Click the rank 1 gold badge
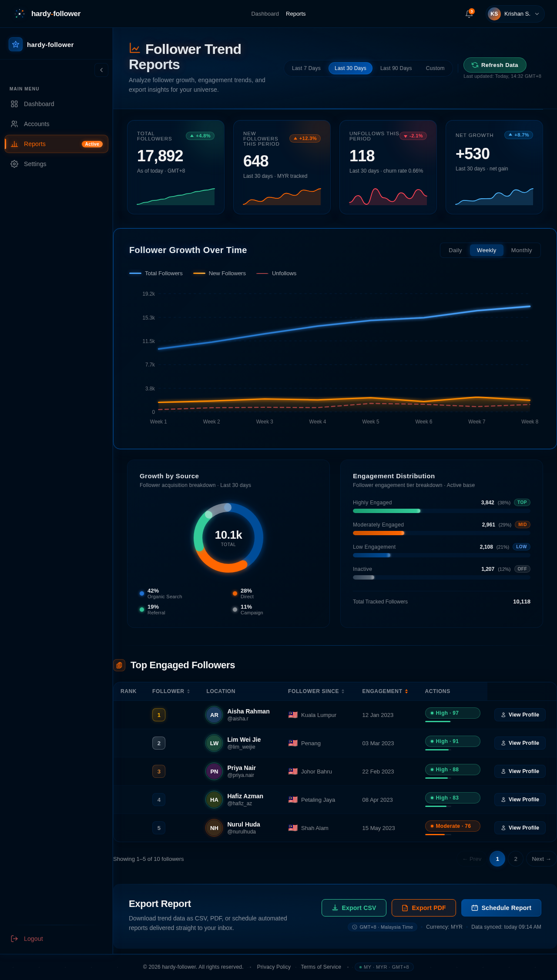Viewport: 557px width, 980px height. [x=159, y=715]
